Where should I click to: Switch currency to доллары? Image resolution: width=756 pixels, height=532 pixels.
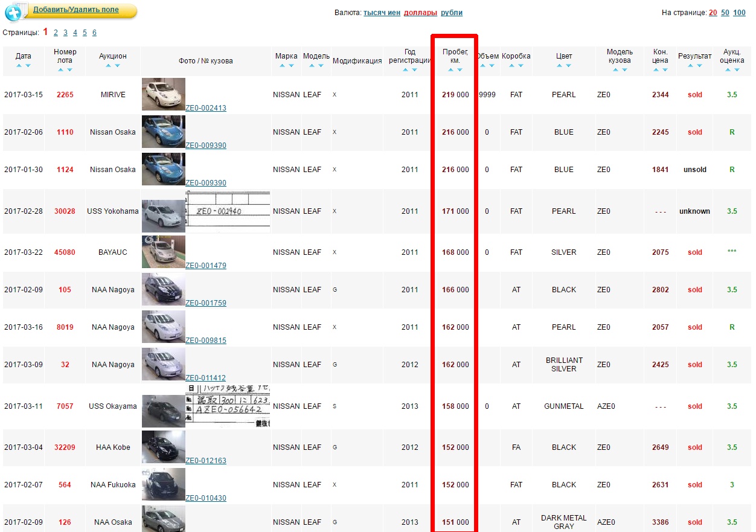(420, 13)
